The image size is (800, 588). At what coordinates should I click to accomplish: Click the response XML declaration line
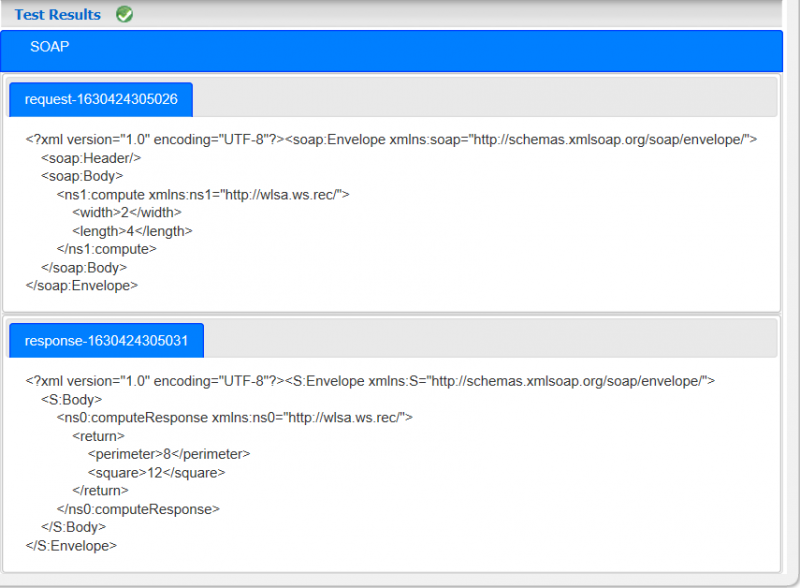click(x=370, y=381)
